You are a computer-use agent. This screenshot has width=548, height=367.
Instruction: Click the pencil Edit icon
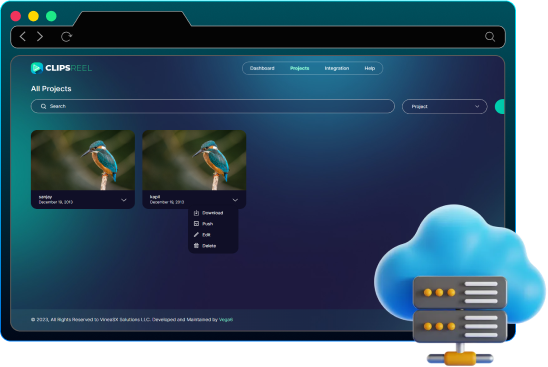tap(196, 235)
